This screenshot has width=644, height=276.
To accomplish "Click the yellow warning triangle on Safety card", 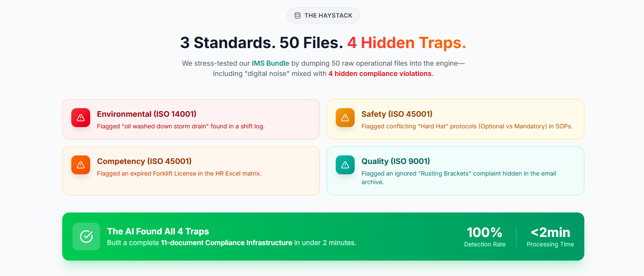I will pyautogui.click(x=345, y=117).
